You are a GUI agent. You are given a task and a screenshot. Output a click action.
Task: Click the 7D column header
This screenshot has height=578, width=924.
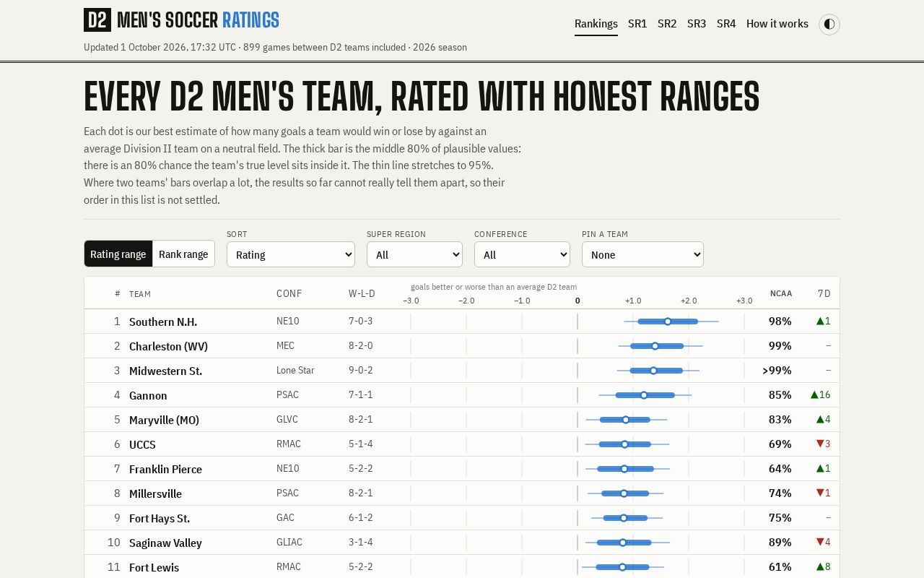pyautogui.click(x=824, y=293)
